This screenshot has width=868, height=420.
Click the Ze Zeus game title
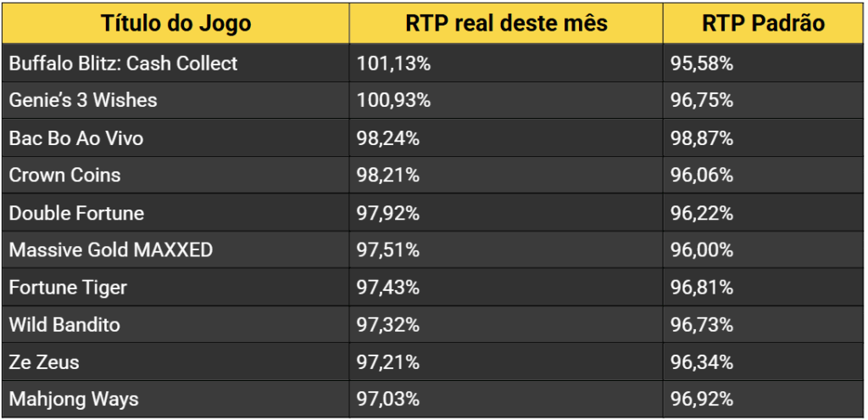(x=44, y=362)
